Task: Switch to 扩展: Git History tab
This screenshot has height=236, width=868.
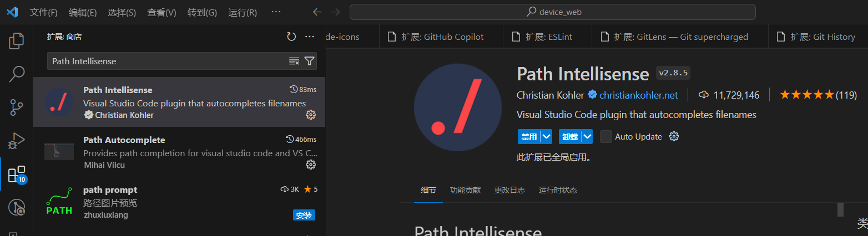Action: (818, 37)
